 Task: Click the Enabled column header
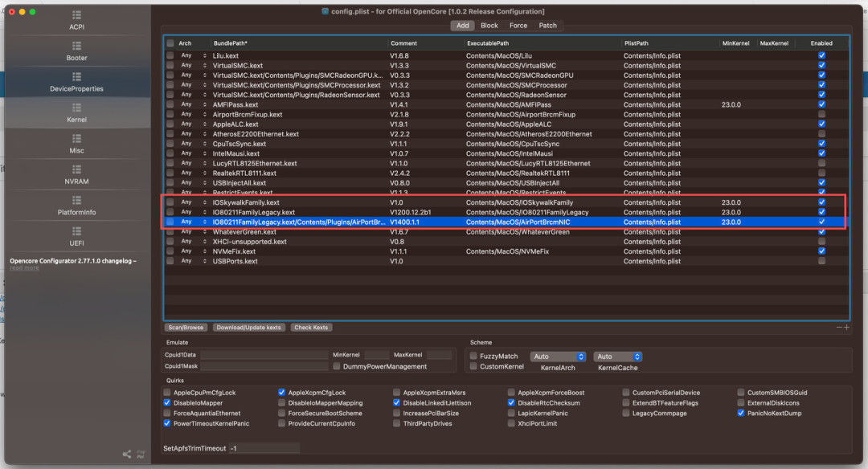click(821, 43)
